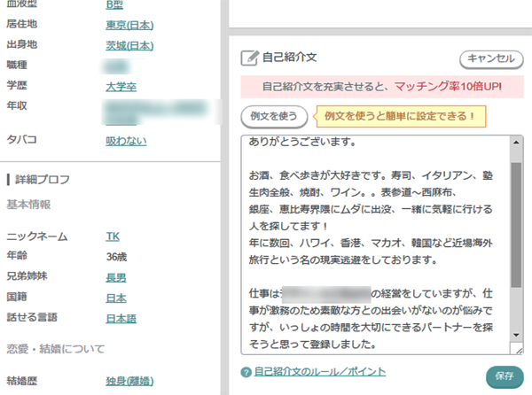Screen dimensions: 532x395
Task: Open 自己紹介文のルール/ポイント link
Action: (320, 372)
